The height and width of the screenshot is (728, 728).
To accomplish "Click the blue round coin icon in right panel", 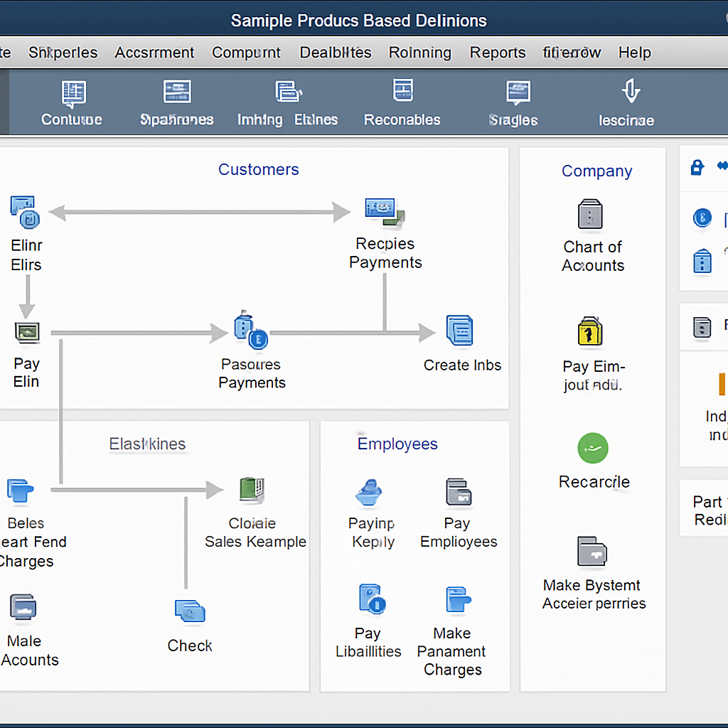I will (x=702, y=218).
